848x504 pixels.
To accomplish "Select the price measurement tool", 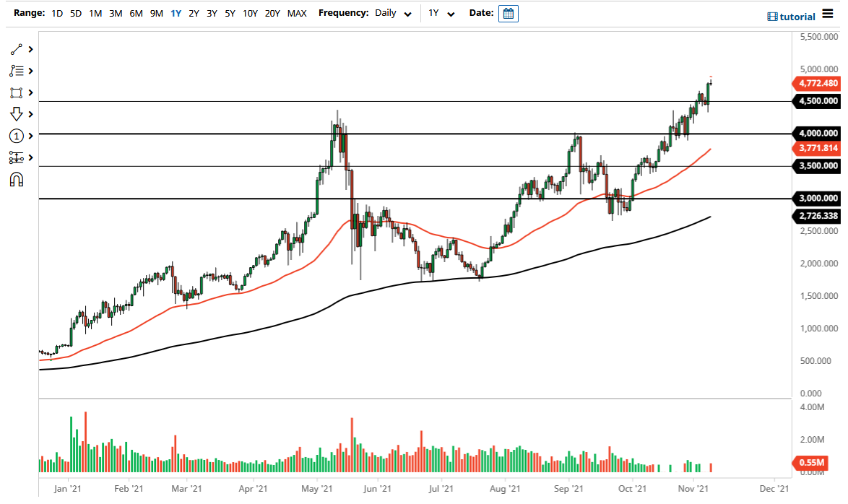I will pos(16,157).
